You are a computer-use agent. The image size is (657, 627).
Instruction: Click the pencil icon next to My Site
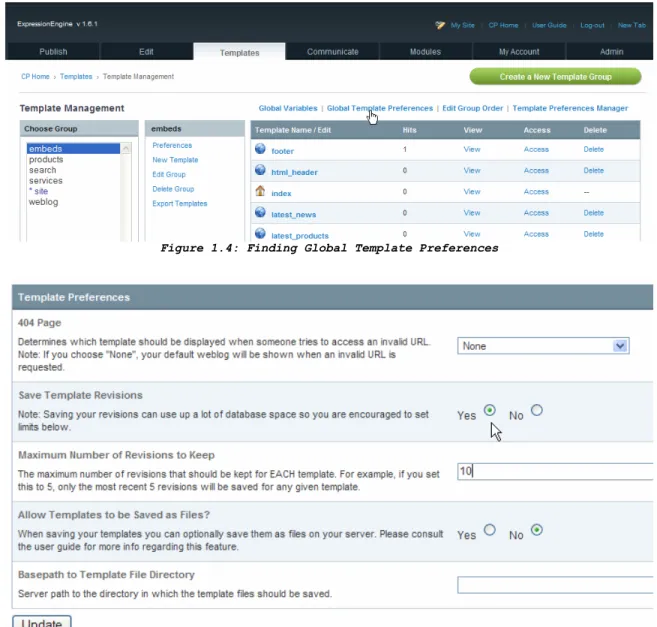[440, 25]
